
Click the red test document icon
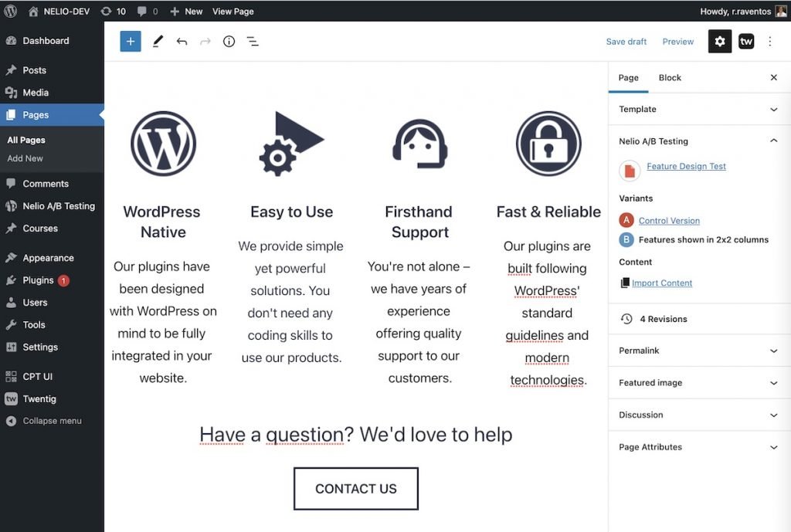[630, 171]
